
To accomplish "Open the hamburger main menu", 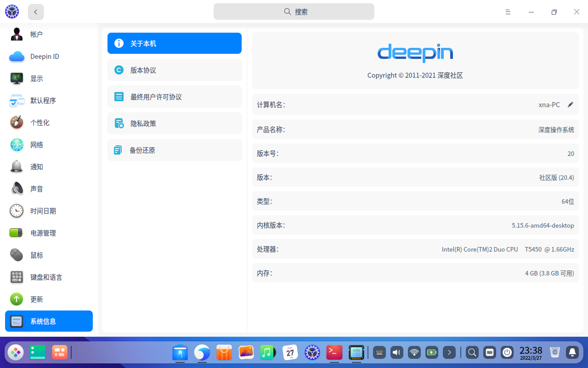I will pyautogui.click(x=508, y=12).
